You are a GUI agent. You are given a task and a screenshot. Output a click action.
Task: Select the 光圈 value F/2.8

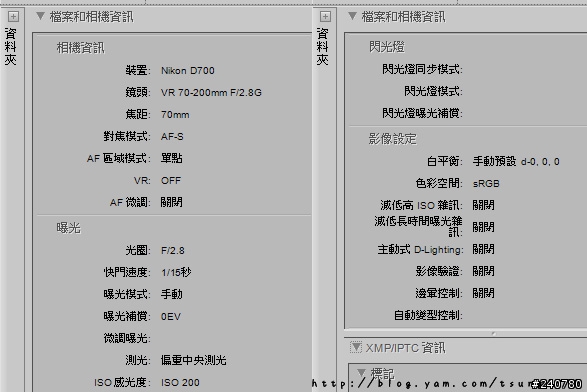[173, 250]
